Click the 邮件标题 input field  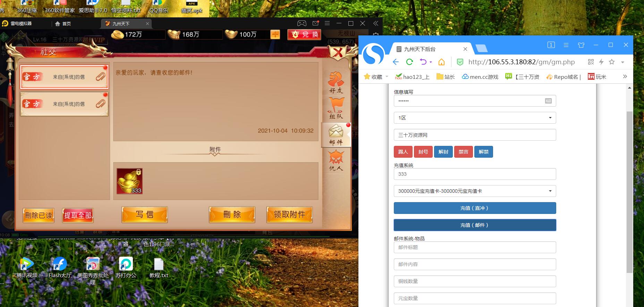coord(475,247)
